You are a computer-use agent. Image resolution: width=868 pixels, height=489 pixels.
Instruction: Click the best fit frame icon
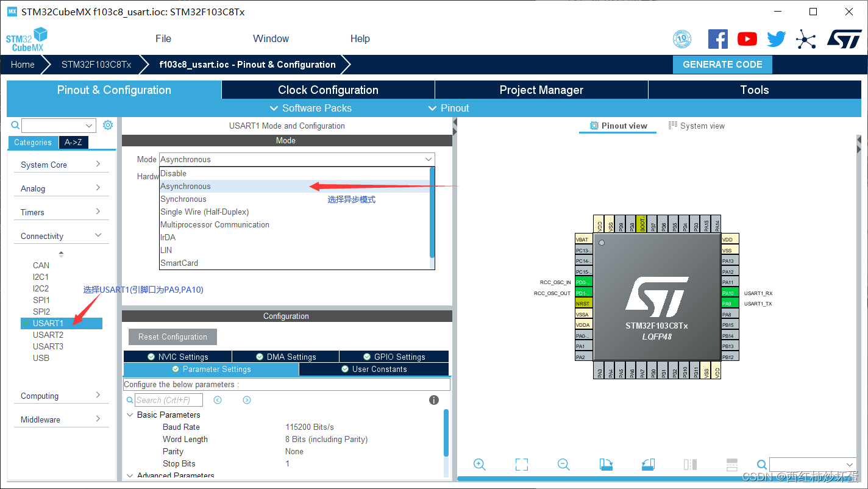coord(522,465)
